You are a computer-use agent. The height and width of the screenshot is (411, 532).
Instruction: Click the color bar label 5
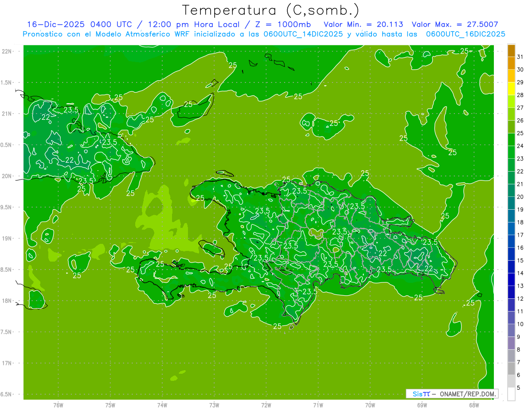point(519,388)
